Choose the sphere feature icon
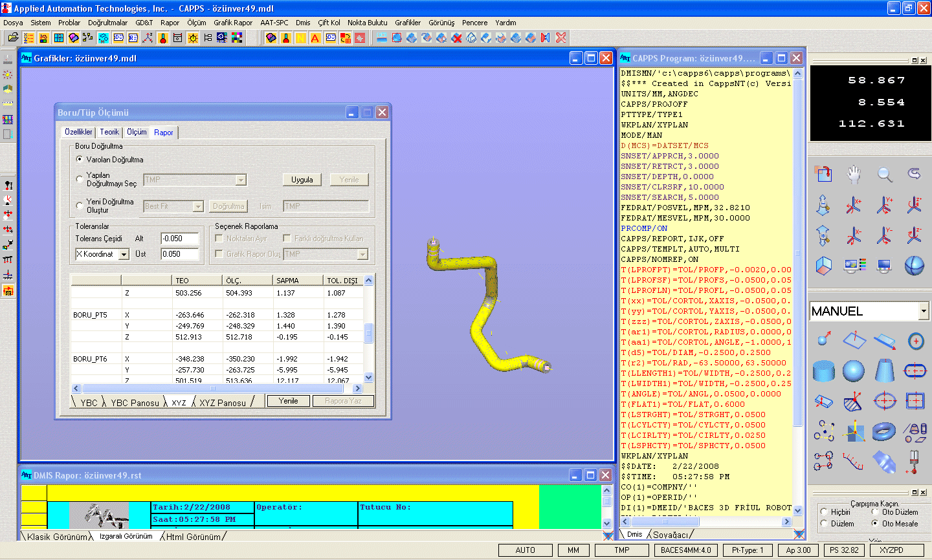This screenshot has height=560, width=932. point(854,371)
